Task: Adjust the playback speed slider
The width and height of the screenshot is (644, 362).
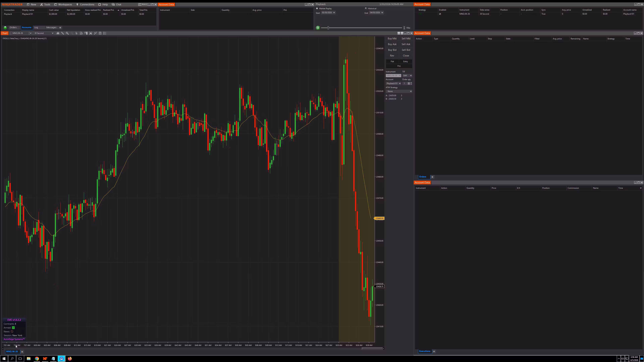Action: [328, 27]
